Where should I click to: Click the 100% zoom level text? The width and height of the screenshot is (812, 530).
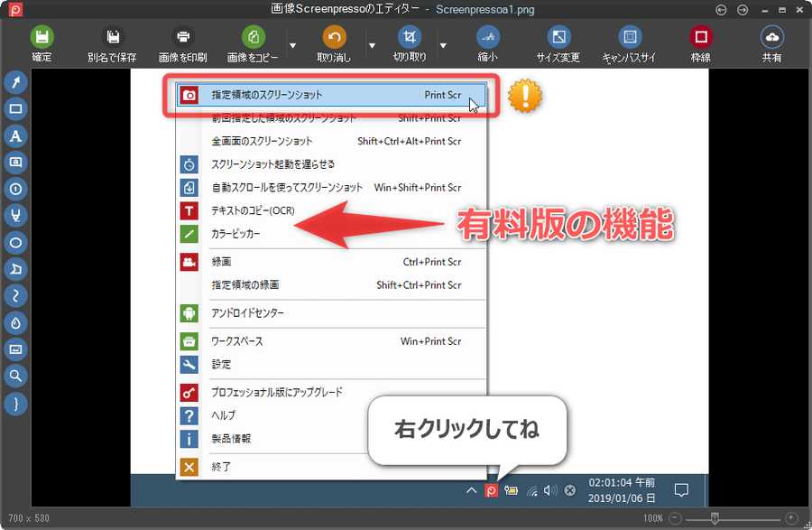pos(653,518)
